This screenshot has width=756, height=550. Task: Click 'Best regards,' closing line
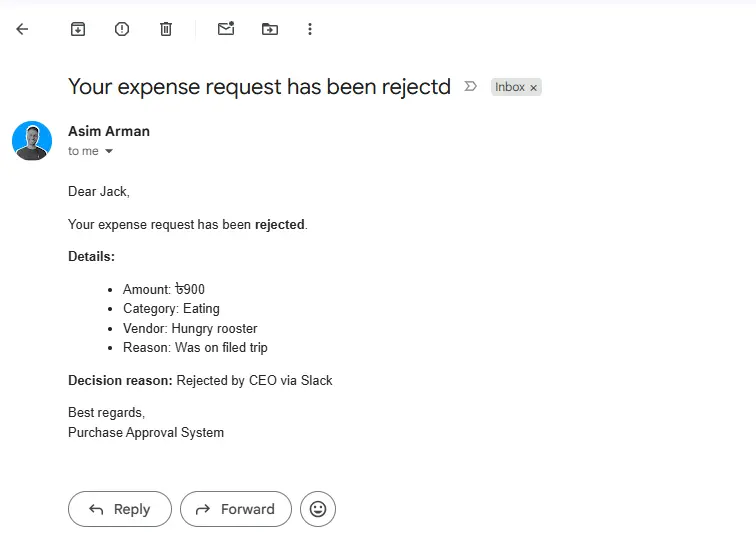coord(107,413)
